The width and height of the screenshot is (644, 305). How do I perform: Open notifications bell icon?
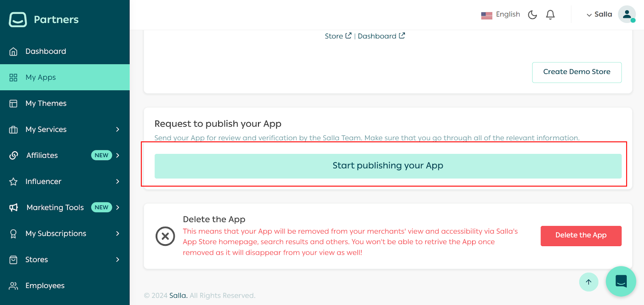click(x=550, y=15)
